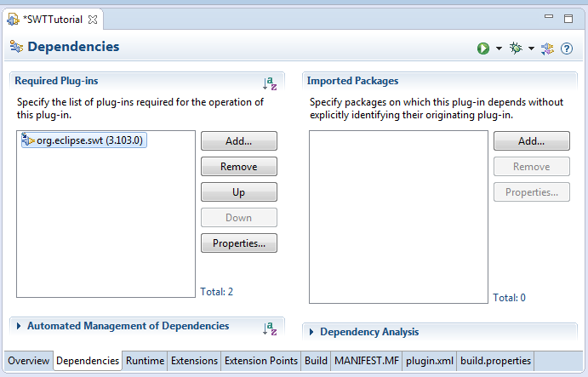View the MANIFEST.MF tab

(x=367, y=361)
